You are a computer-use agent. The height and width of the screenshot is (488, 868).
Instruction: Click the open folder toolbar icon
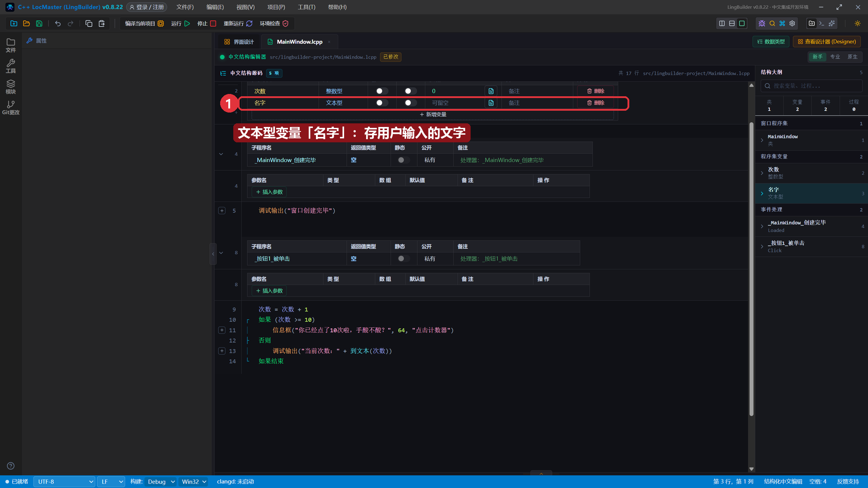pos(26,23)
